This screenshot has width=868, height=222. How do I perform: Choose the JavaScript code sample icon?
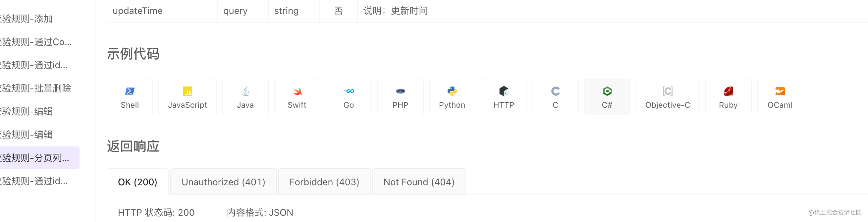pos(187,91)
